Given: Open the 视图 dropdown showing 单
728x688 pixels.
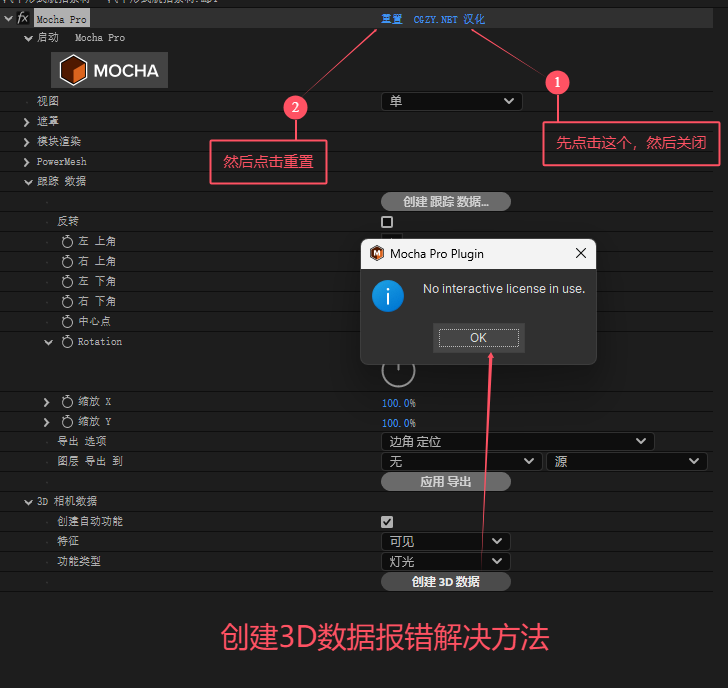Looking at the screenshot, I should 452,101.
